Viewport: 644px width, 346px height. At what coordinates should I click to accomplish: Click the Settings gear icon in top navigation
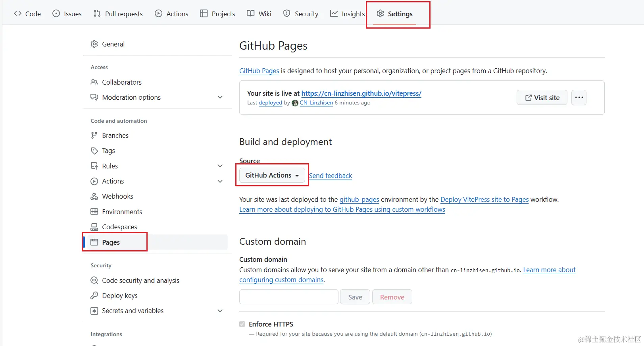(x=381, y=14)
